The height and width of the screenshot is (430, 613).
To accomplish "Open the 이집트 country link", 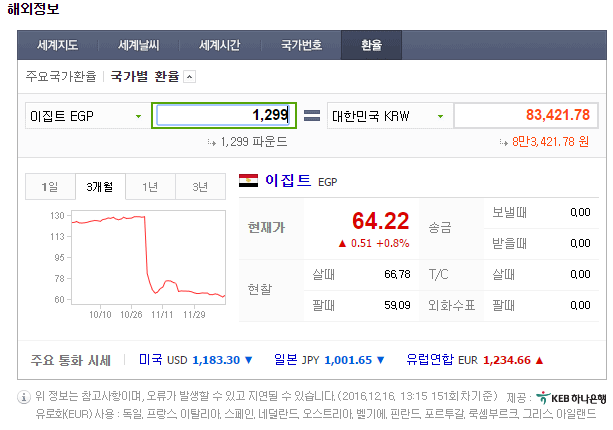I will pyautogui.click(x=288, y=181).
